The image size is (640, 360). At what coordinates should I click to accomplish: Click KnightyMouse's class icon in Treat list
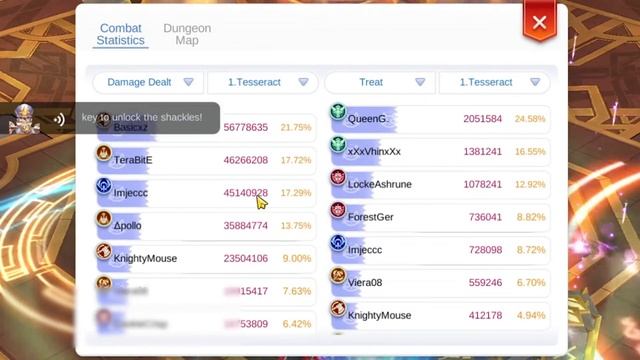338,308
